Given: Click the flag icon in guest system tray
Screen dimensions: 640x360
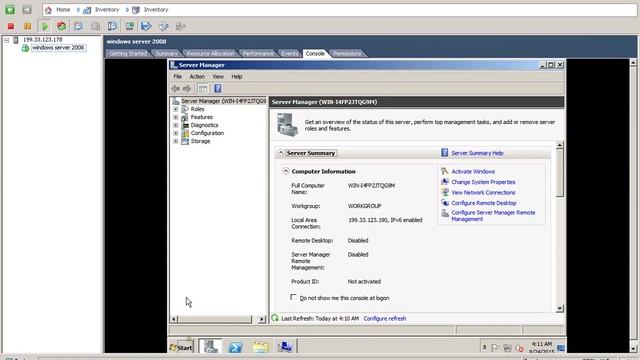Looking at the screenshot, I should [496, 348].
